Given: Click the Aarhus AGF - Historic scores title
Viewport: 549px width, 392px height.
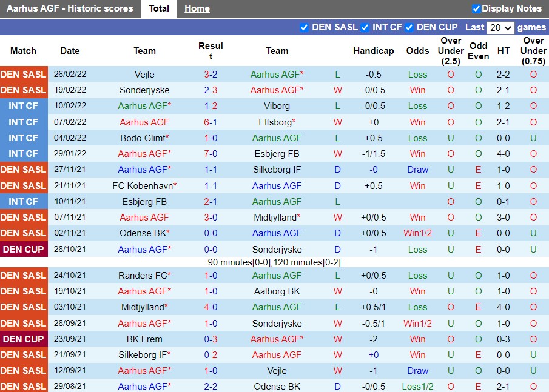Looking at the screenshot, I should coord(70,8).
